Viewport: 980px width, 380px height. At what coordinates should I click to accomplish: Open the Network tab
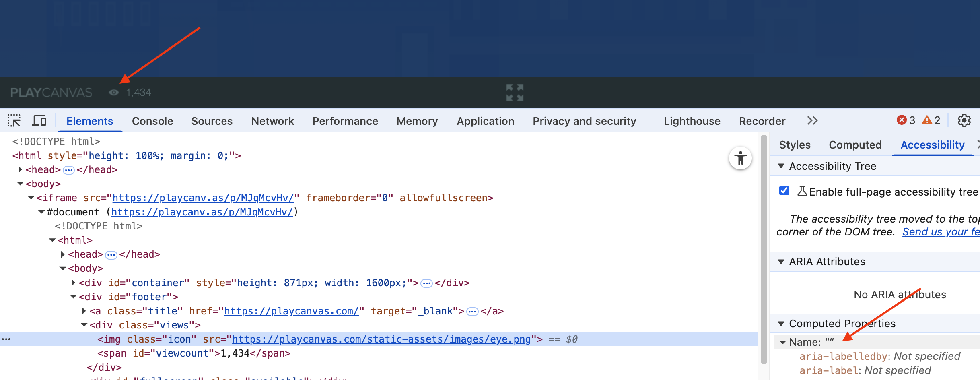click(273, 121)
